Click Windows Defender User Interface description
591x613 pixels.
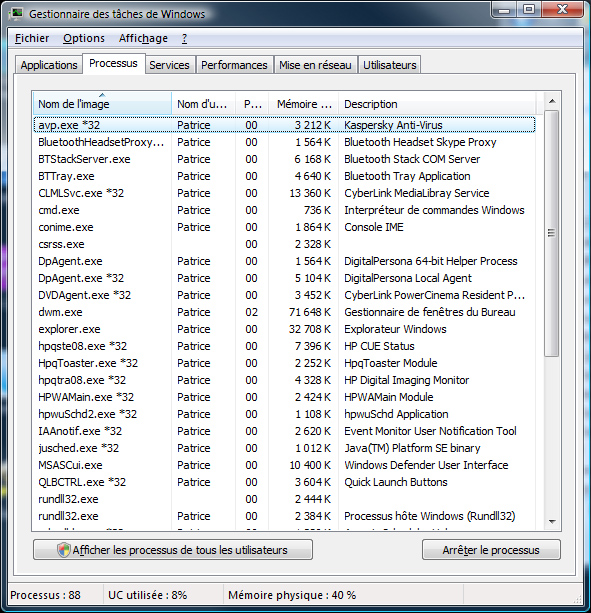click(x=426, y=465)
